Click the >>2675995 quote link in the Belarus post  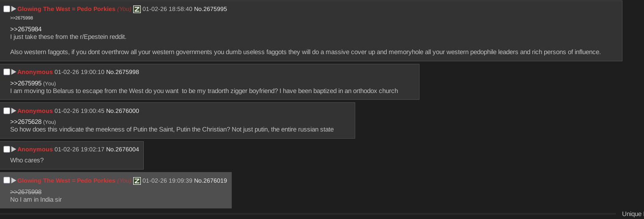(x=26, y=83)
